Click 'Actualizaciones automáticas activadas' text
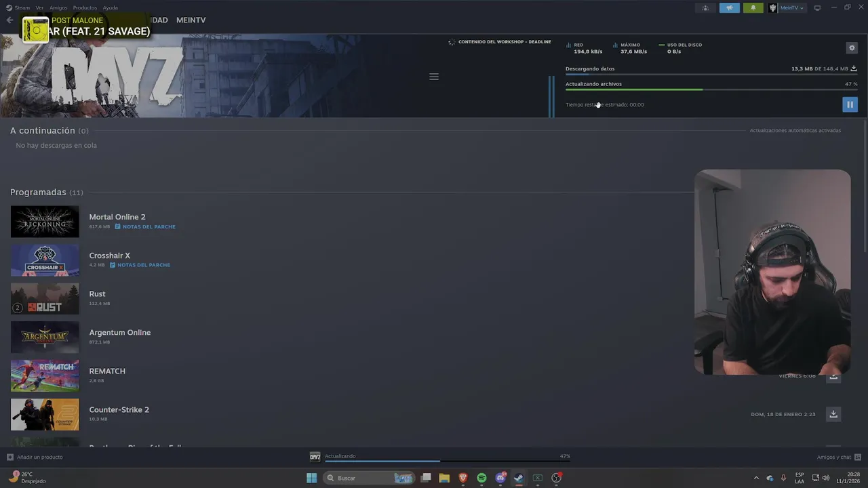This screenshot has width=868, height=488. pyautogui.click(x=795, y=131)
